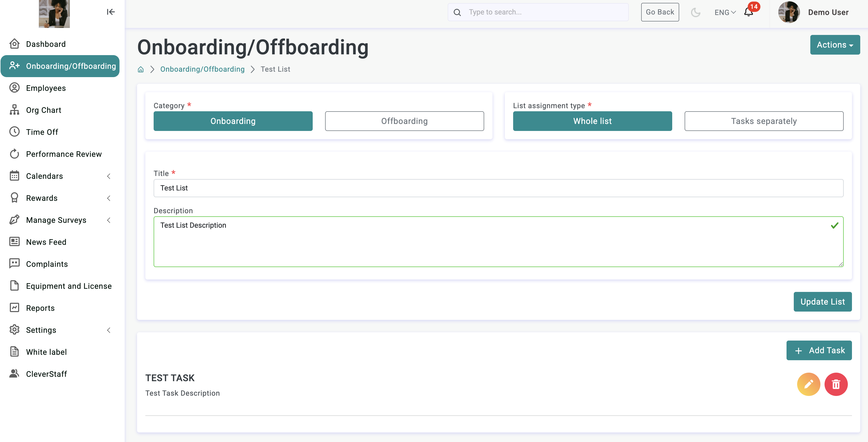
Task: Click the Time Off clock icon
Action: point(14,131)
